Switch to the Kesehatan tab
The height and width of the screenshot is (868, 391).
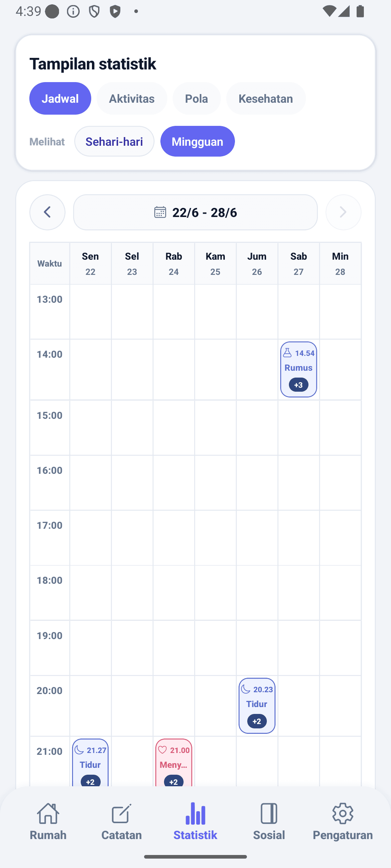(x=266, y=98)
